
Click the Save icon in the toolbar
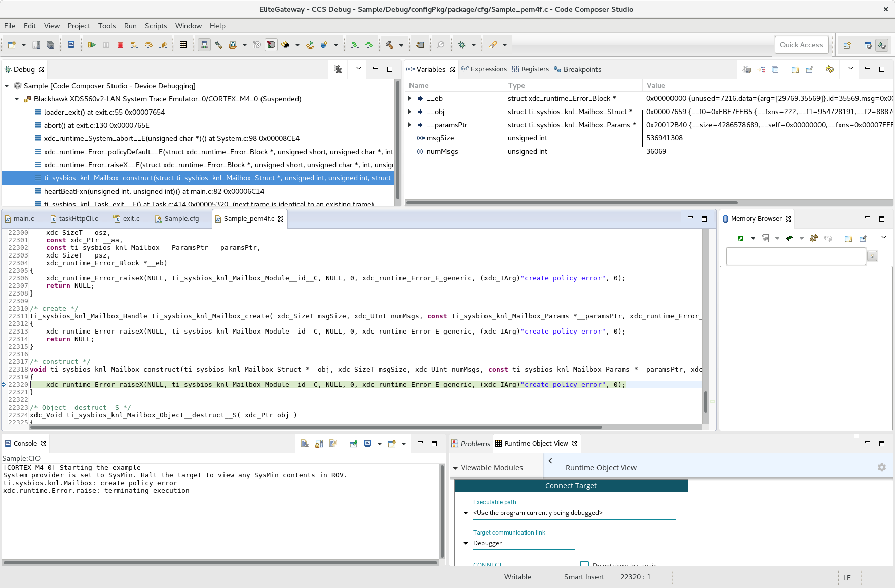(36, 45)
